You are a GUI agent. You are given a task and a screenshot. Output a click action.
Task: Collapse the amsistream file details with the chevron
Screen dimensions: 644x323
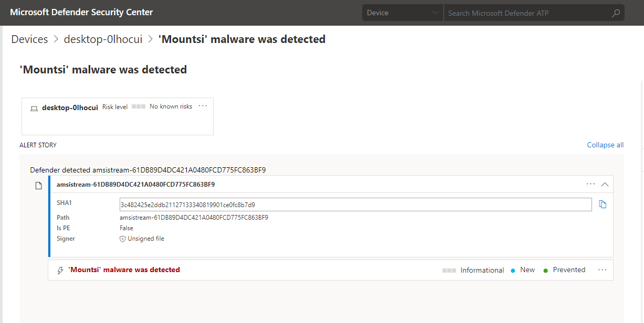coord(605,184)
